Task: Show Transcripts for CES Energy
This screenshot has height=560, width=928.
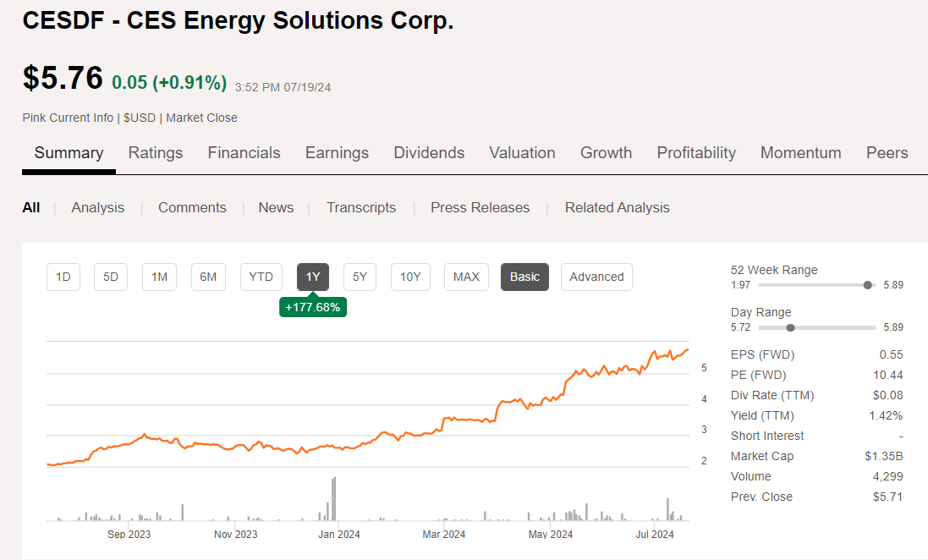Action: tap(361, 207)
